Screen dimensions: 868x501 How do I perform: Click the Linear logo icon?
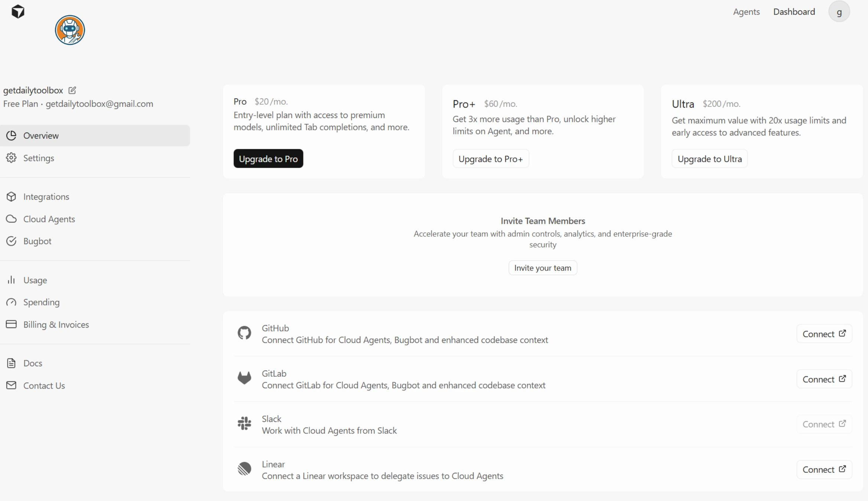click(x=244, y=469)
